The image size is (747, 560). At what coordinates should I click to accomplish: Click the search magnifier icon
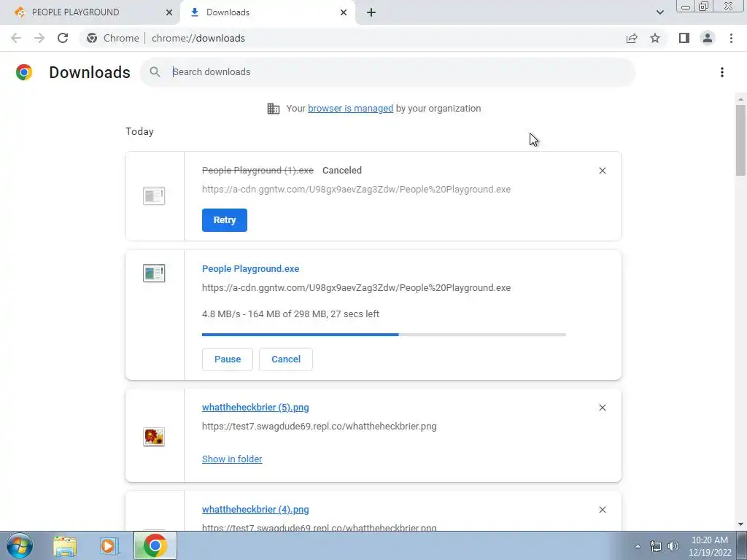[155, 72]
